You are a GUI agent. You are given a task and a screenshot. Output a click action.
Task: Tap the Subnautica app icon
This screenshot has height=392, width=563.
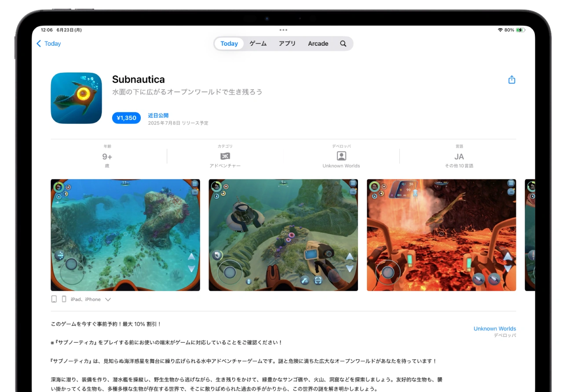(76, 98)
